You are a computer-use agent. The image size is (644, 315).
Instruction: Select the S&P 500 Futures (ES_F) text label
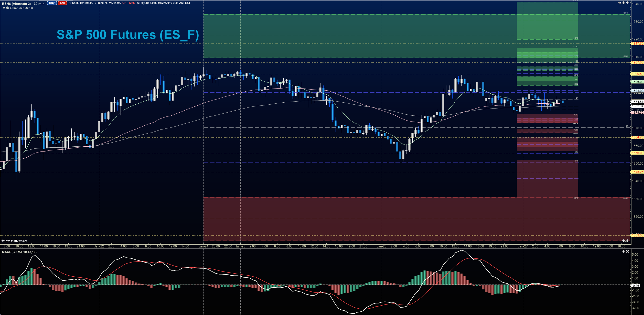(128, 35)
